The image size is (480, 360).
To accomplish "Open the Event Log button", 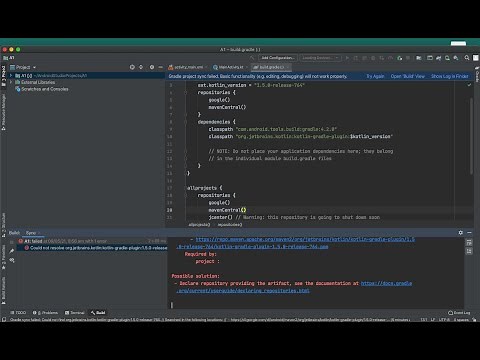I will click(x=459, y=313).
